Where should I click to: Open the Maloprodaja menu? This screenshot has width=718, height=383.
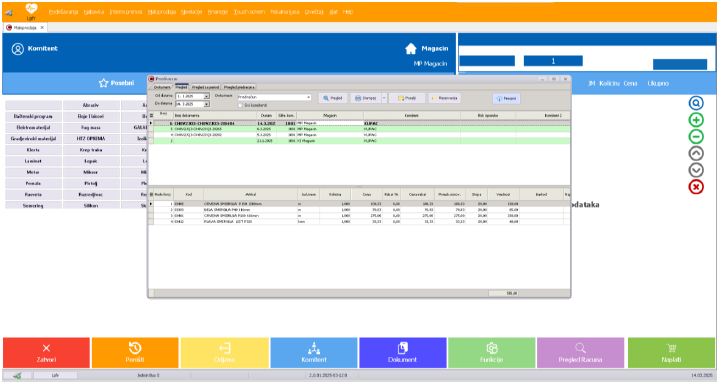click(x=162, y=12)
